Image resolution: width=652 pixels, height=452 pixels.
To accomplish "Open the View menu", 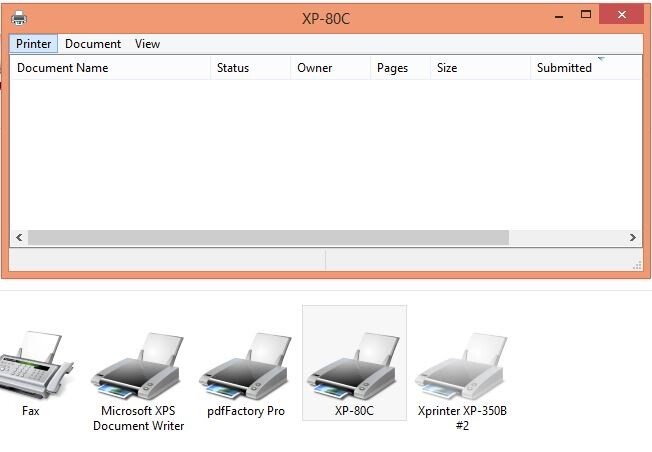I will coord(147,44).
